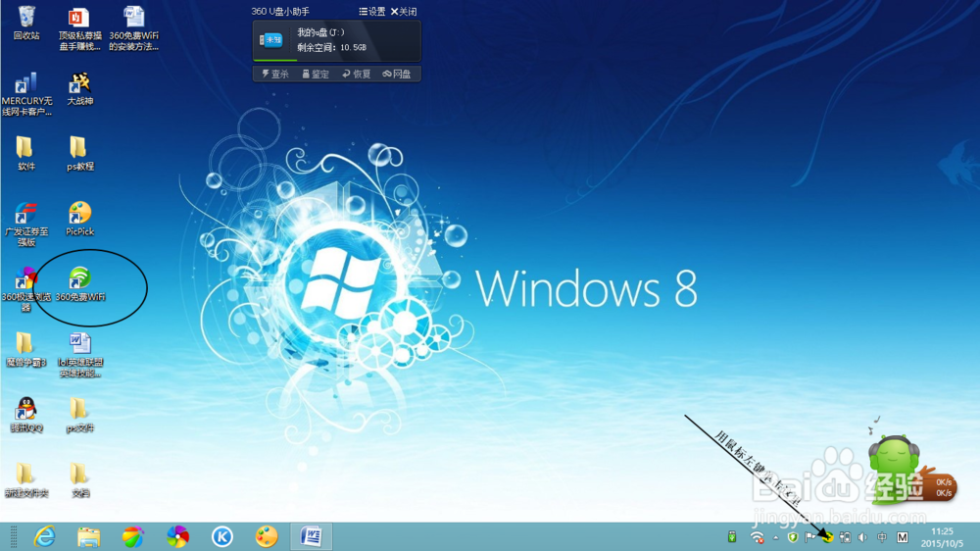Show hidden tray icons arrow
The height and width of the screenshot is (551, 980).
click(775, 537)
